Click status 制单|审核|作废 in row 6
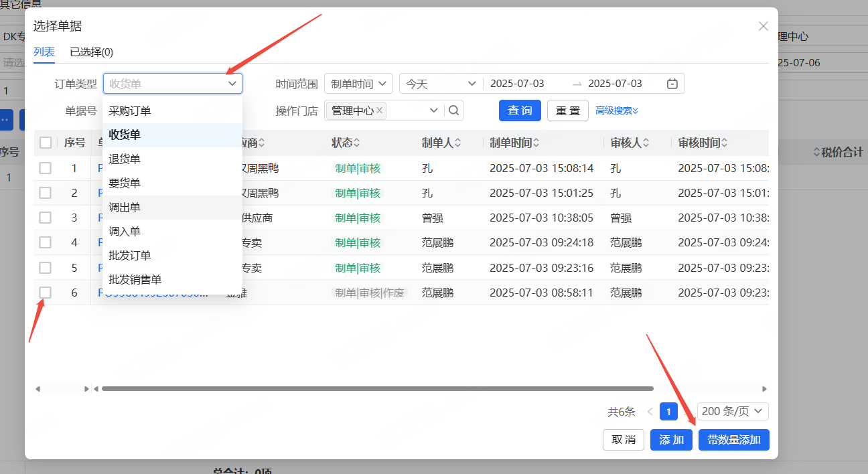This screenshot has width=868, height=474. click(x=370, y=293)
